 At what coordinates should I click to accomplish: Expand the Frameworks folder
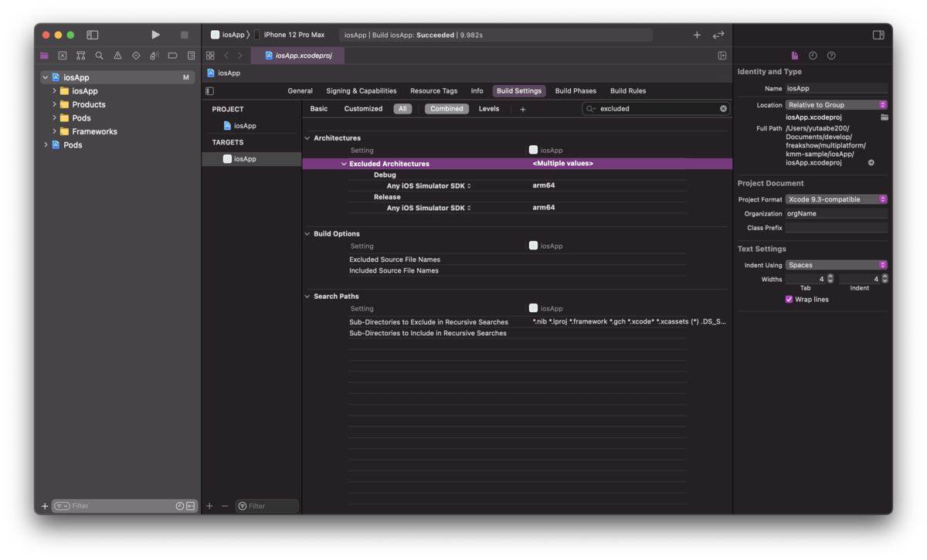55,131
